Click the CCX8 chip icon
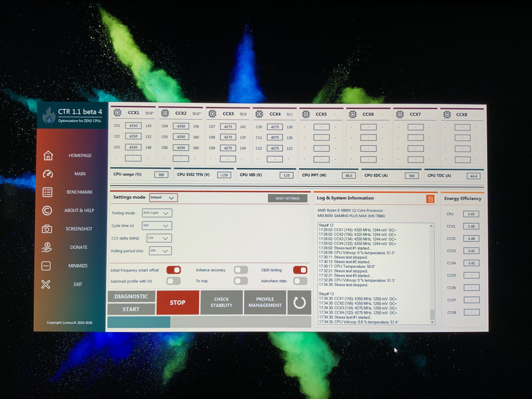 pyautogui.click(x=447, y=115)
